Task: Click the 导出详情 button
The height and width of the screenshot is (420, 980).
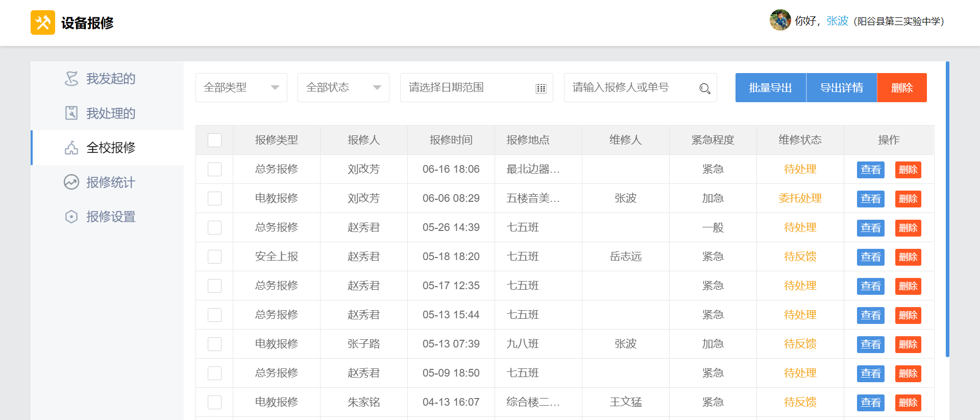Action: (841, 87)
